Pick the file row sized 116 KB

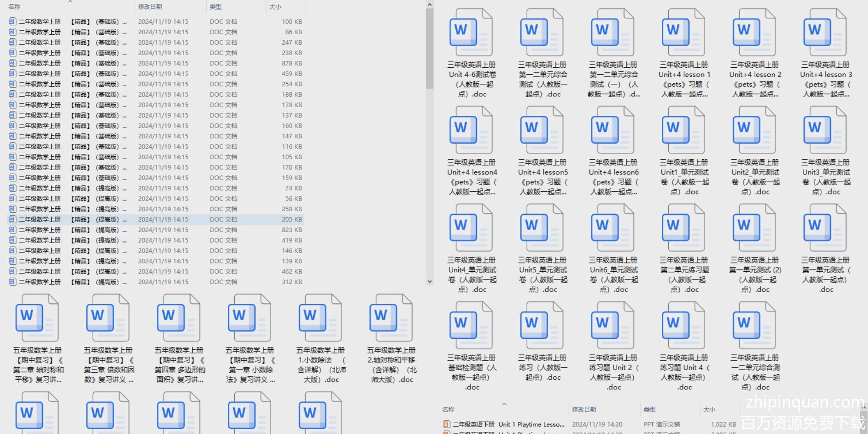click(x=155, y=147)
